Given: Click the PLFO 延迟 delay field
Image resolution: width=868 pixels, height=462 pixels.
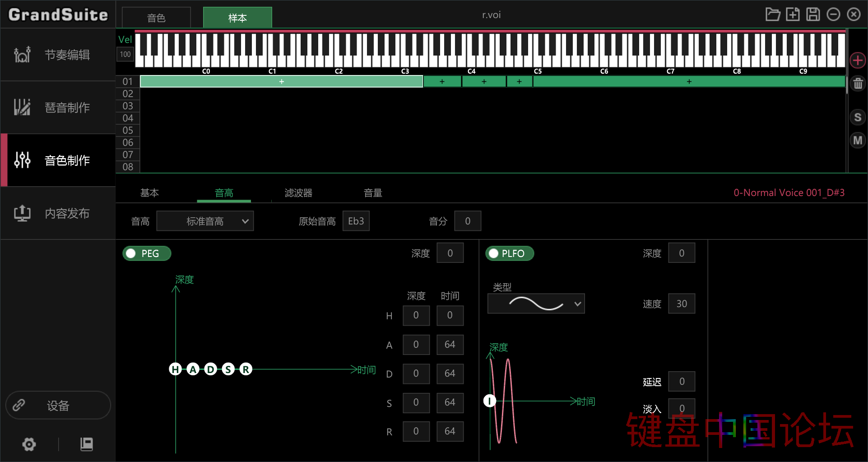Looking at the screenshot, I should tap(682, 382).
